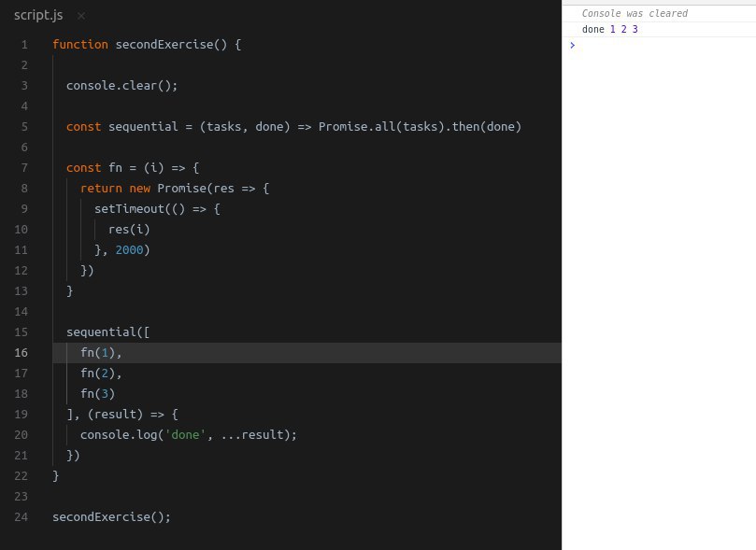Click the console.clear(); statement

122,86
